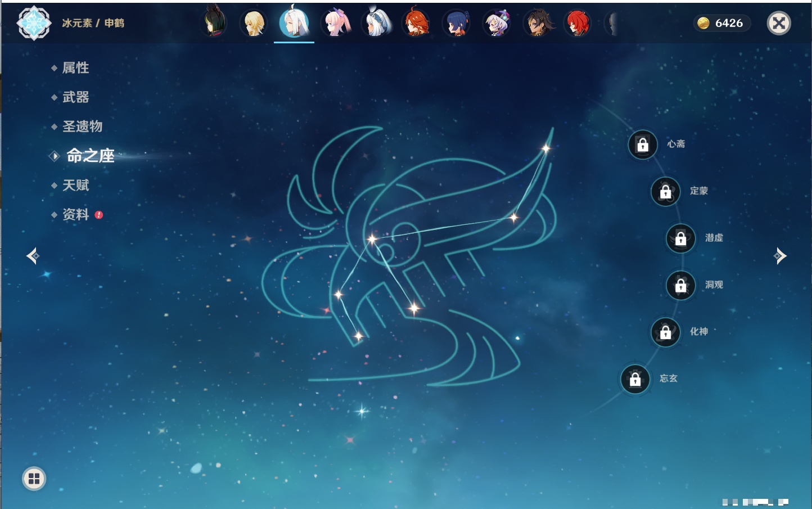Open 资料 profile with red notification
Screen dimensions: 812x509
(x=75, y=214)
